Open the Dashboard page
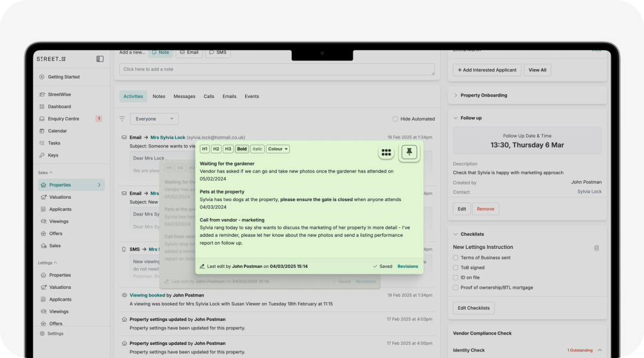Screen dimensions: 644x358 click(59, 106)
